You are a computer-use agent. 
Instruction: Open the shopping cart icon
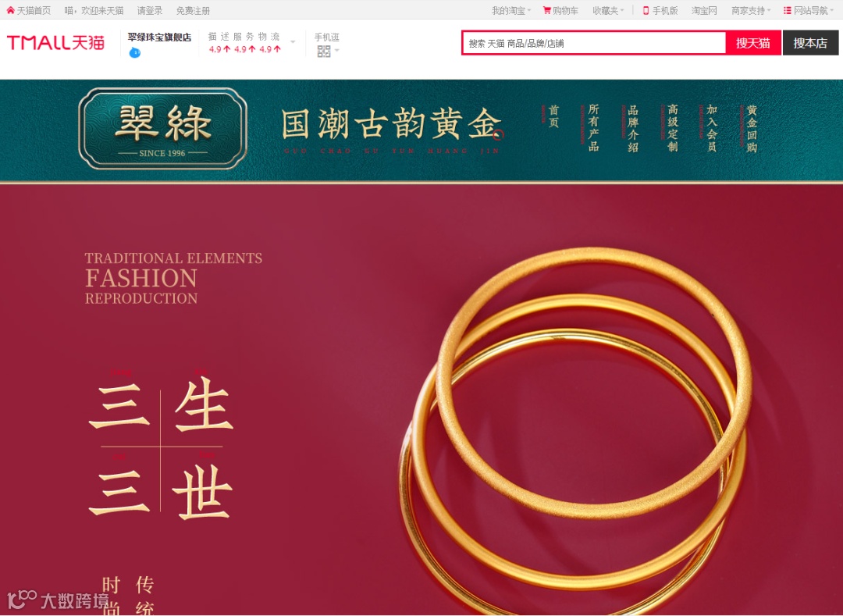pos(546,10)
